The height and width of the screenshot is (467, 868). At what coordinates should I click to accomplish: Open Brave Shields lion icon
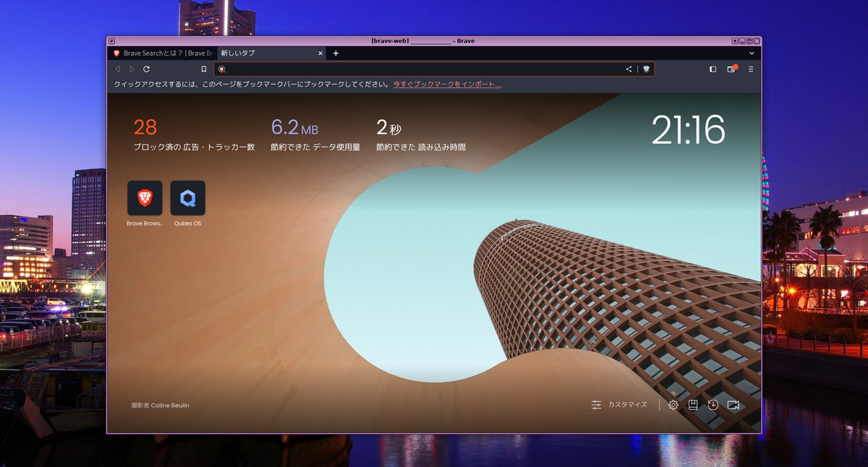646,69
